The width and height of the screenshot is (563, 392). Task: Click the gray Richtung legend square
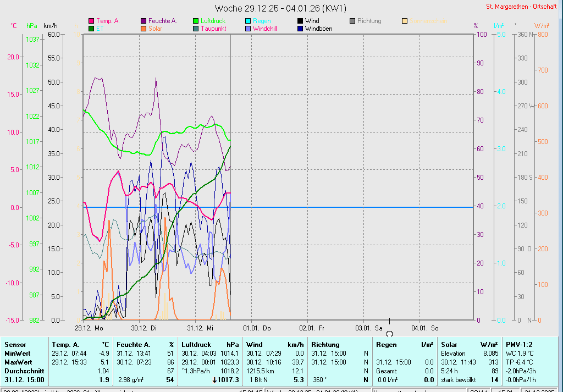pyautogui.click(x=352, y=21)
